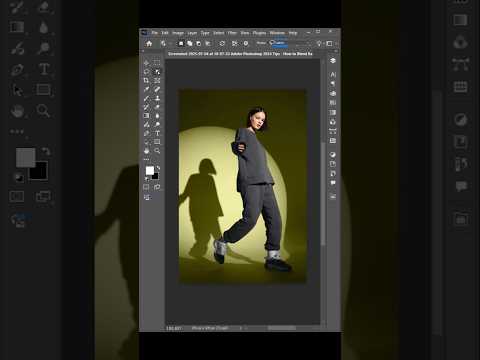This screenshot has width=480, height=360.
Task: Select the Clone Stamp tool
Action: 157,98
